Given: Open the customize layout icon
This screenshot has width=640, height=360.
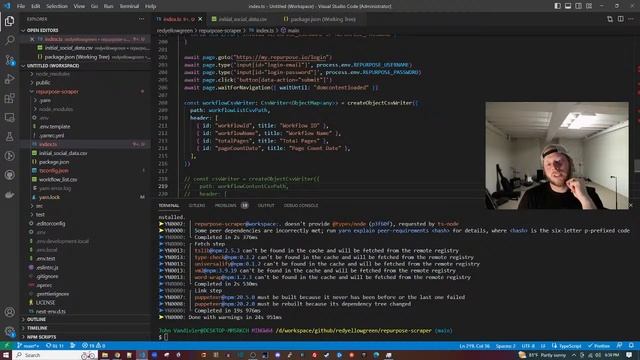Looking at the screenshot, I should click(589, 6).
